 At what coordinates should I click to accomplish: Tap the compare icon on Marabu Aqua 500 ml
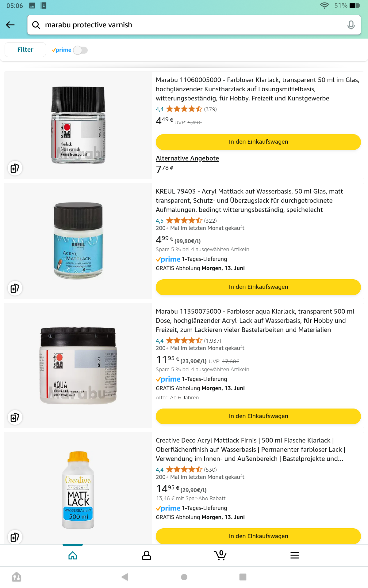pyautogui.click(x=15, y=417)
